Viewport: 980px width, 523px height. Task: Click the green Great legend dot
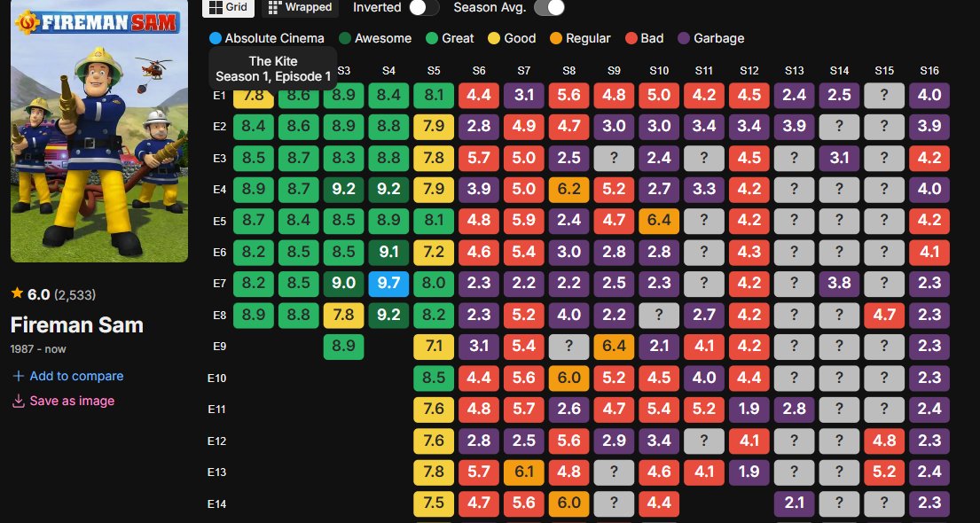[x=432, y=38]
